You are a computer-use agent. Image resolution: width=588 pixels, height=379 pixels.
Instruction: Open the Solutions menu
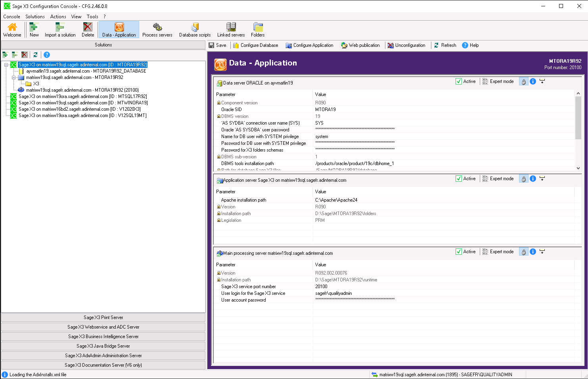(x=35, y=17)
